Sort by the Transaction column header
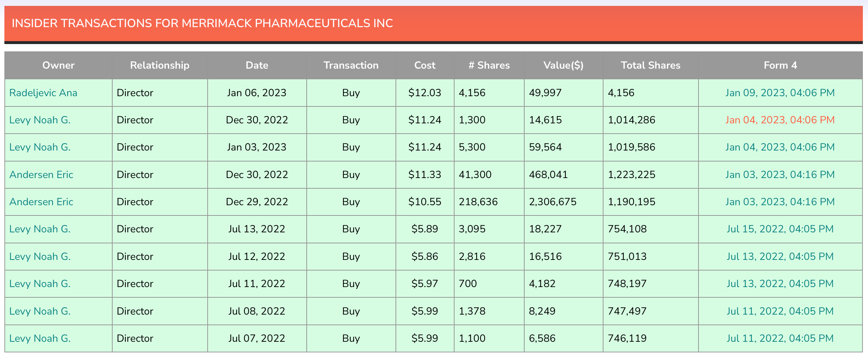This screenshot has height=359, width=868. coord(351,65)
